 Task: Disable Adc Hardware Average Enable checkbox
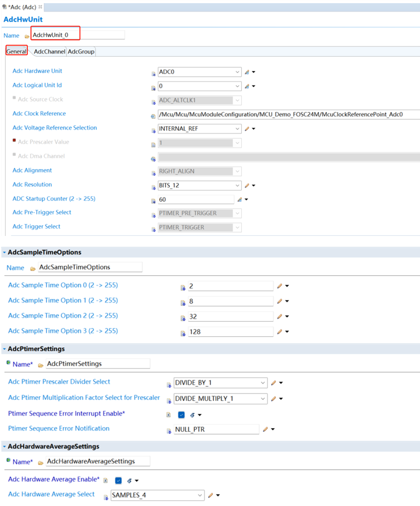[x=118, y=480]
